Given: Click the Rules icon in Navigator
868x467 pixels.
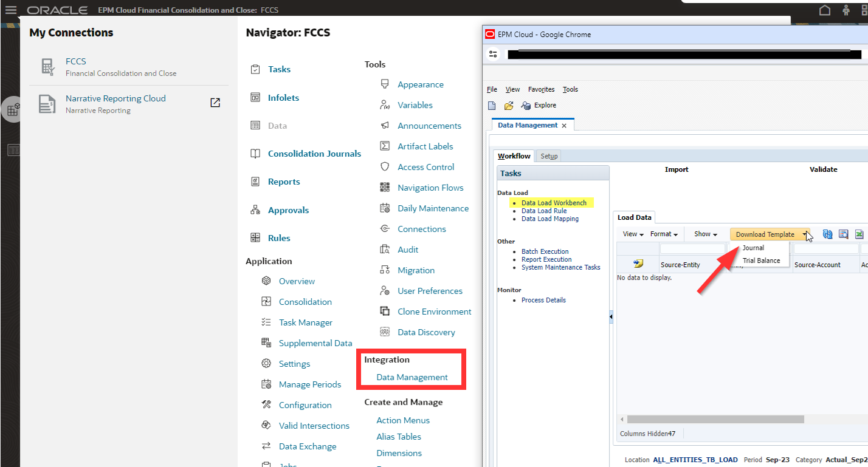Looking at the screenshot, I should tap(255, 238).
